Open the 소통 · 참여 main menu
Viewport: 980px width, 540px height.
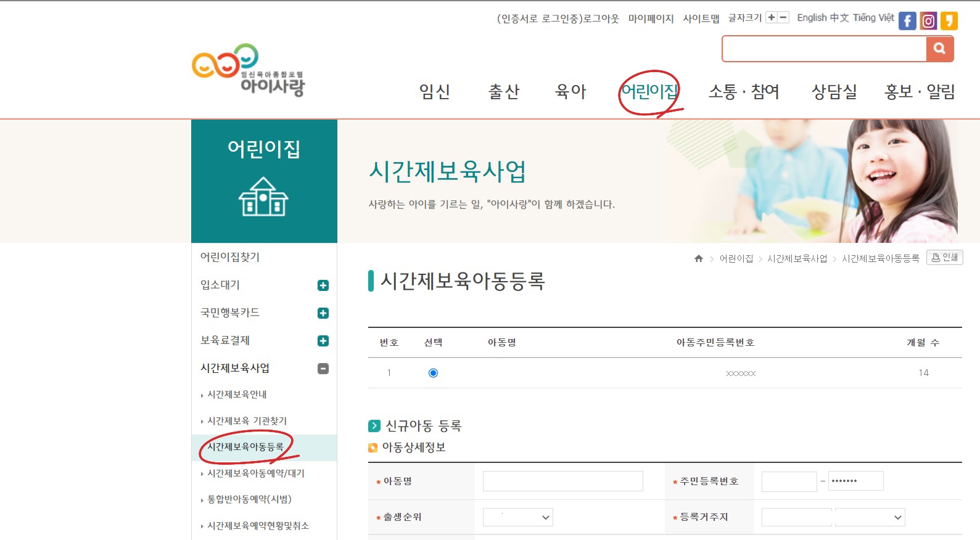click(744, 92)
